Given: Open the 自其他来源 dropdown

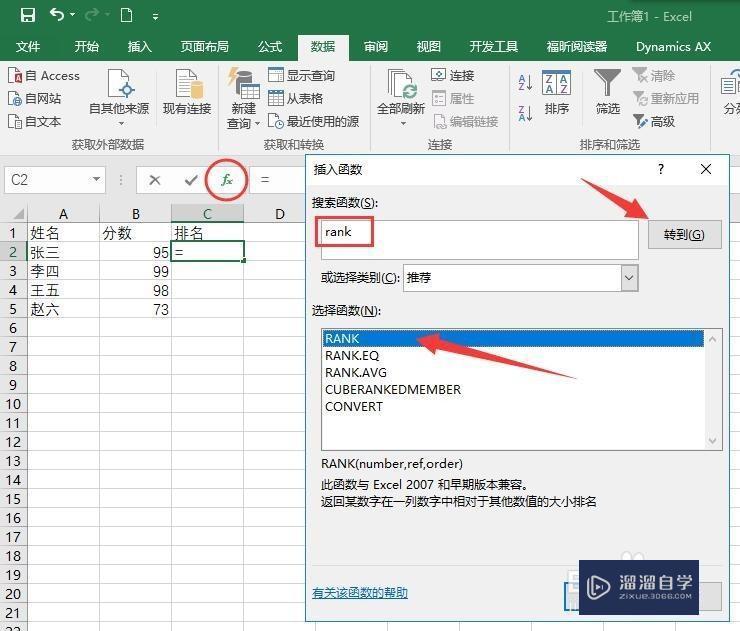Looking at the screenshot, I should point(119,98).
